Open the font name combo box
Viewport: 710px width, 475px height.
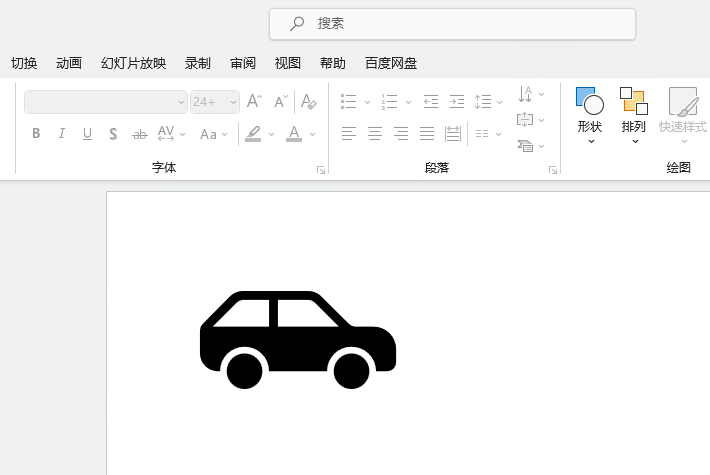(x=106, y=102)
